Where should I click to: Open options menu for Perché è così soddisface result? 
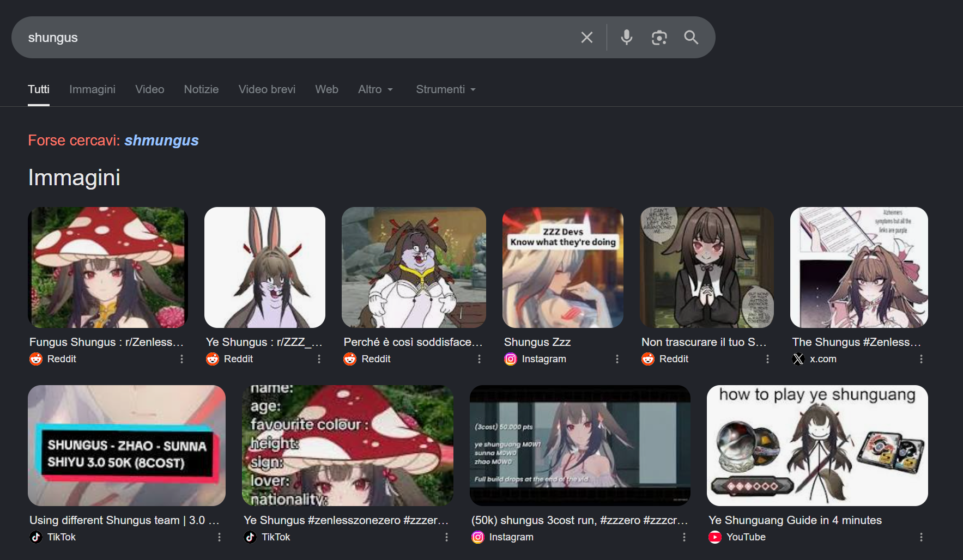(480, 359)
